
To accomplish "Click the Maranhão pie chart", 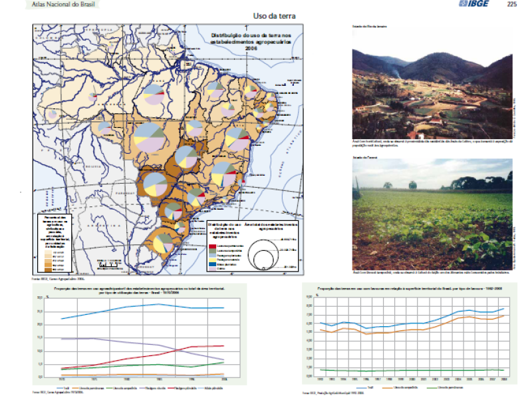I will click(x=215, y=90).
